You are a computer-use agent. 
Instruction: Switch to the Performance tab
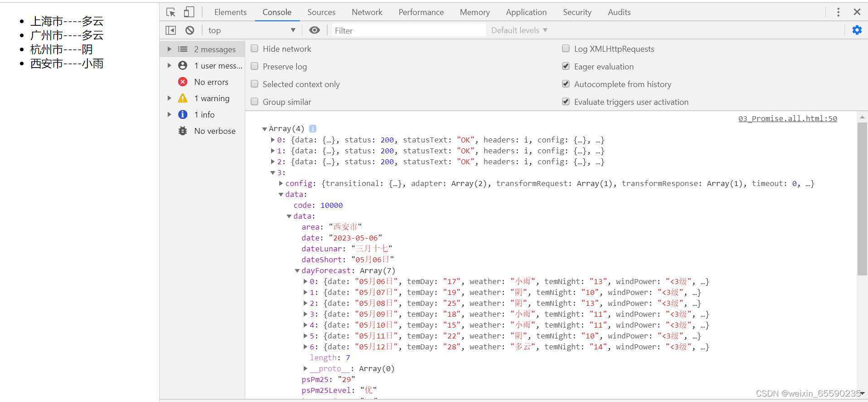point(421,12)
